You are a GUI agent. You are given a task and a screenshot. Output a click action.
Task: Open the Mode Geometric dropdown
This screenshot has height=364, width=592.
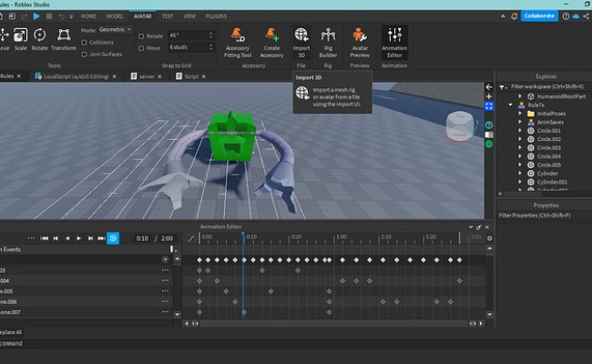click(x=116, y=29)
